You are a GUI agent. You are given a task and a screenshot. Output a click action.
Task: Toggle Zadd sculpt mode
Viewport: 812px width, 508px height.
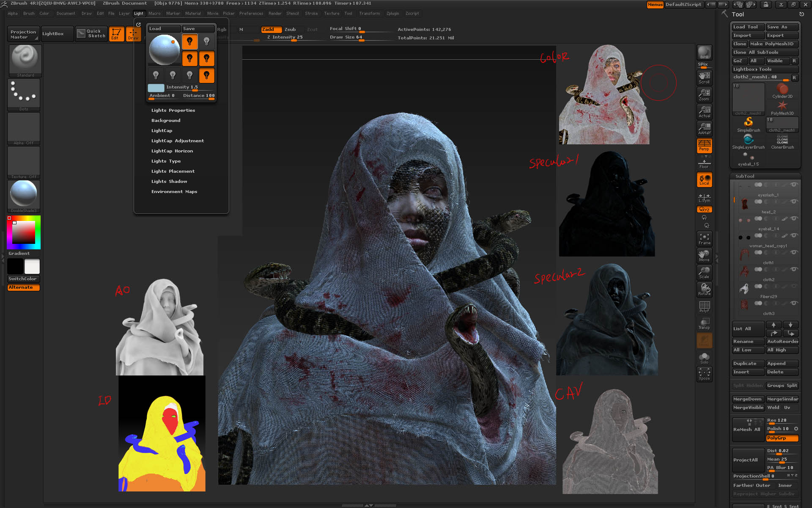(271, 29)
